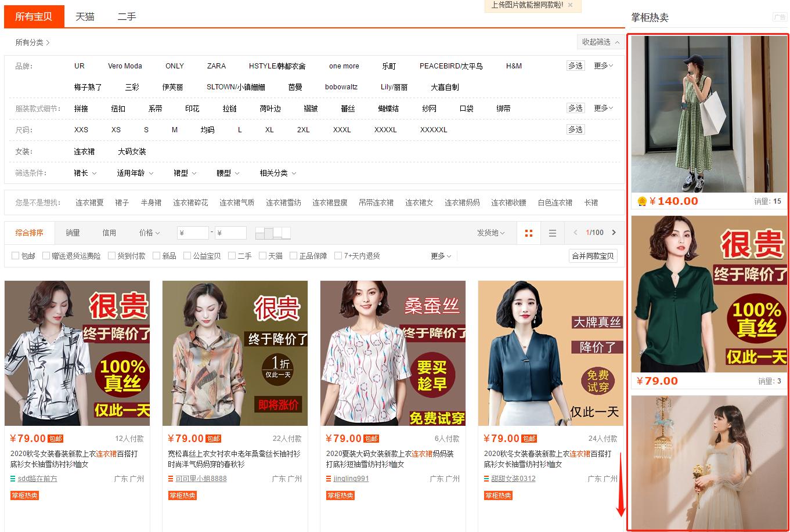Click the previous page arrow
The image size is (790, 532).
coord(575,232)
